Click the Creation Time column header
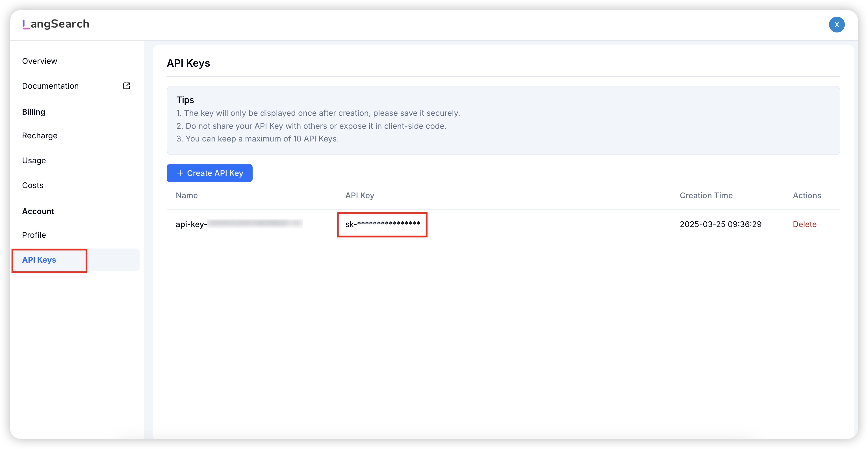Viewport: 868px width, 449px height. coord(706,195)
